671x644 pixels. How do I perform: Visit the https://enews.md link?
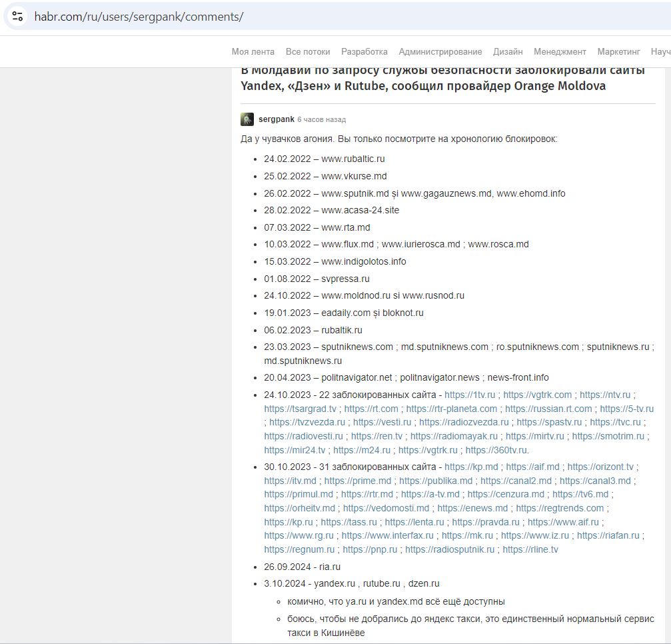tap(472, 509)
